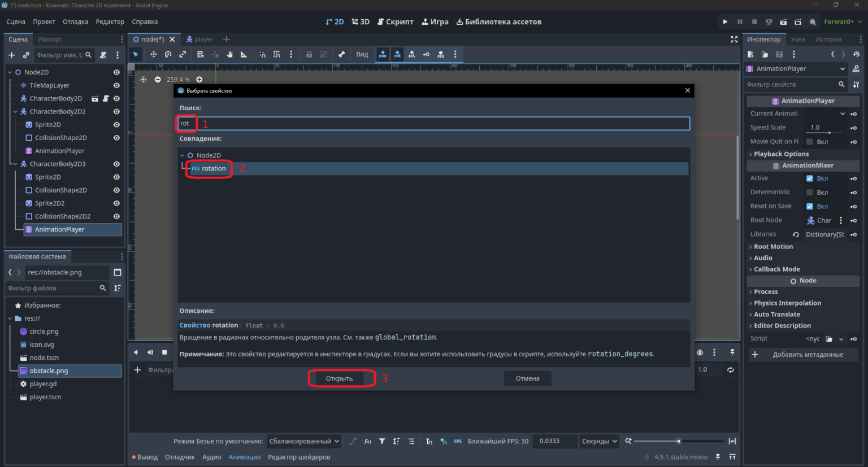Select the Rotate Mode tool
Viewport: 868px width, 467px height.
click(168, 54)
